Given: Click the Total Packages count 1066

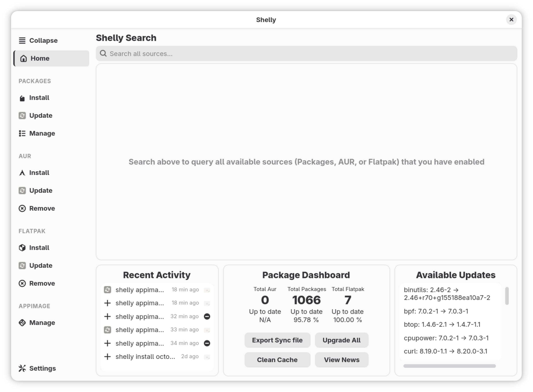Looking at the screenshot, I should 306,300.
